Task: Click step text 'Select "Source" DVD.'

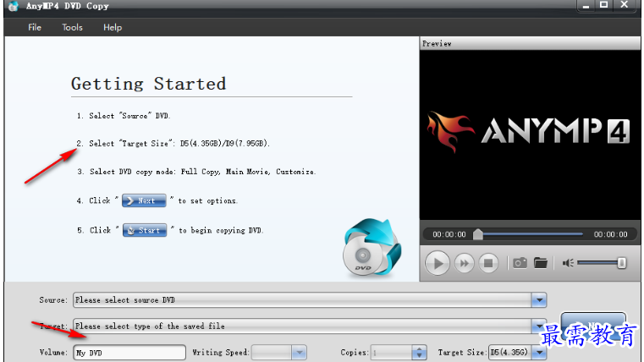Action: [129, 116]
